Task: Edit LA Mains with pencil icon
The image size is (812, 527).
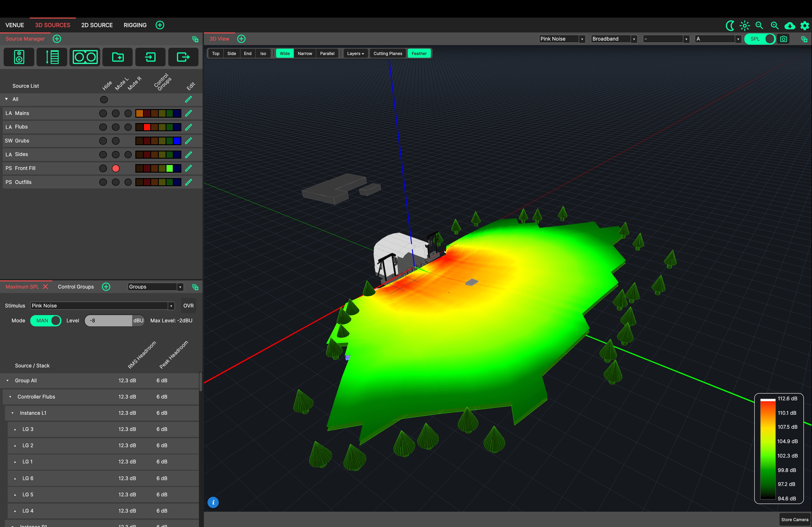Action: (188, 113)
